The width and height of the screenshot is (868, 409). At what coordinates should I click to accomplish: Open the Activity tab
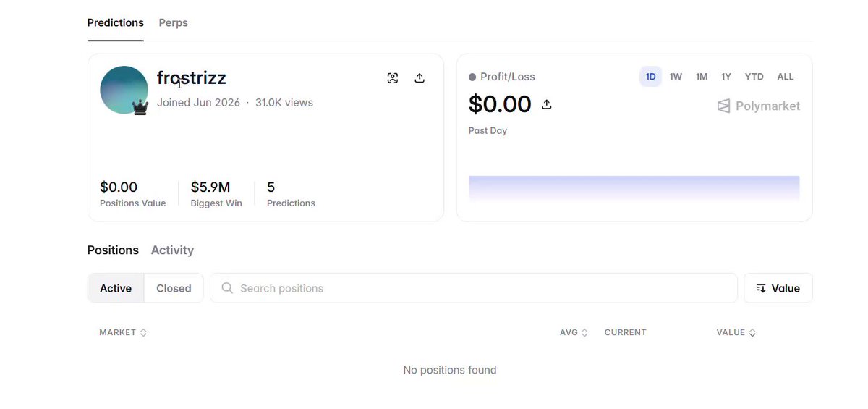[172, 250]
